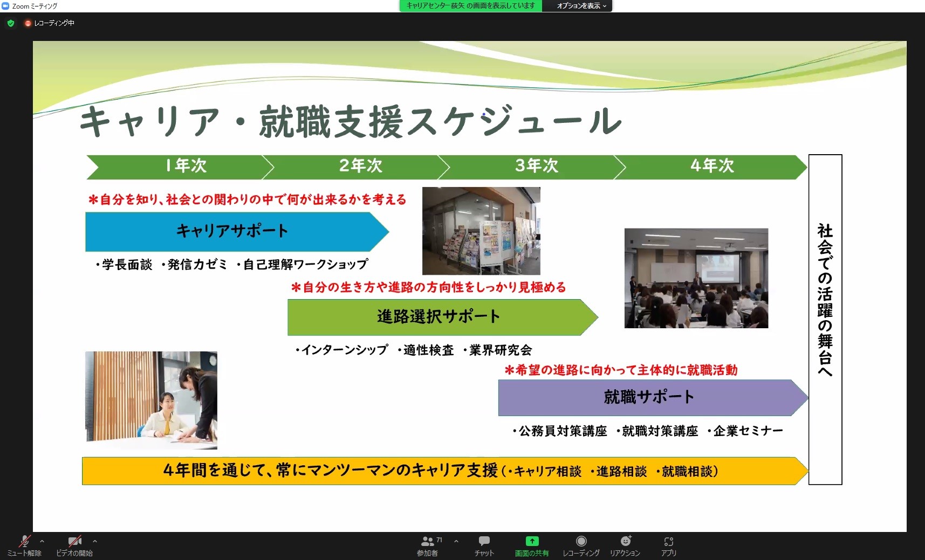Click the brochure rack photo
The height and width of the screenshot is (560, 925).
481,231
